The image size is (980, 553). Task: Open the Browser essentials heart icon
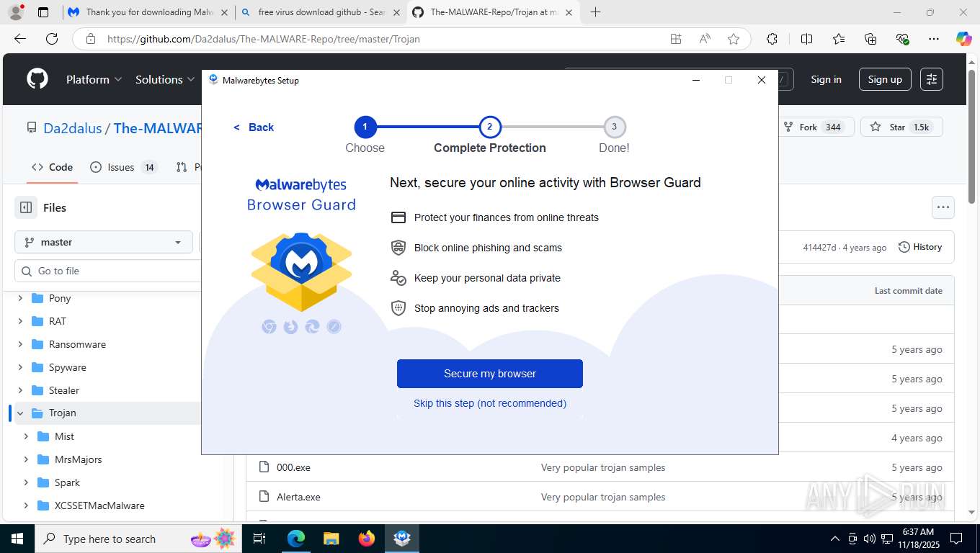902,39
